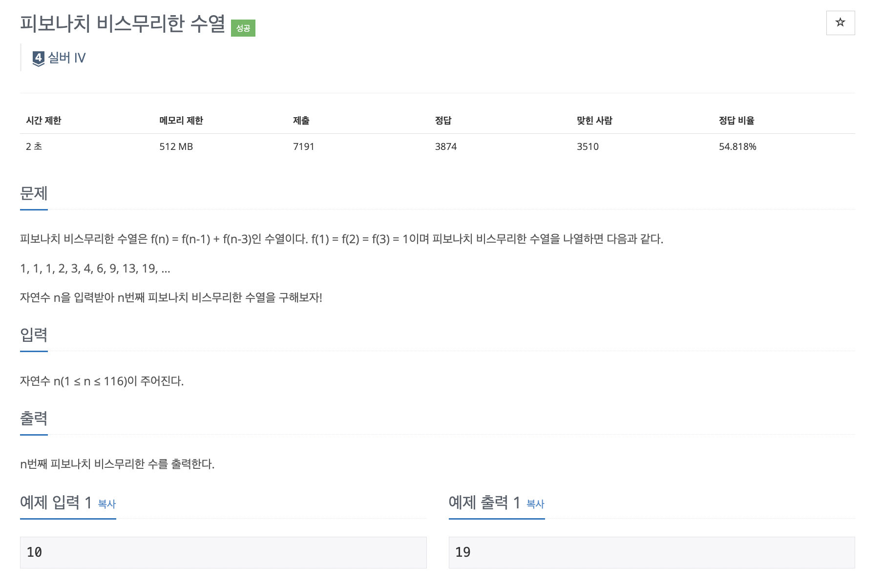Screen dimensions: 883x588
Task: Open the 맞힌 사람 count 3510
Action: [587, 146]
